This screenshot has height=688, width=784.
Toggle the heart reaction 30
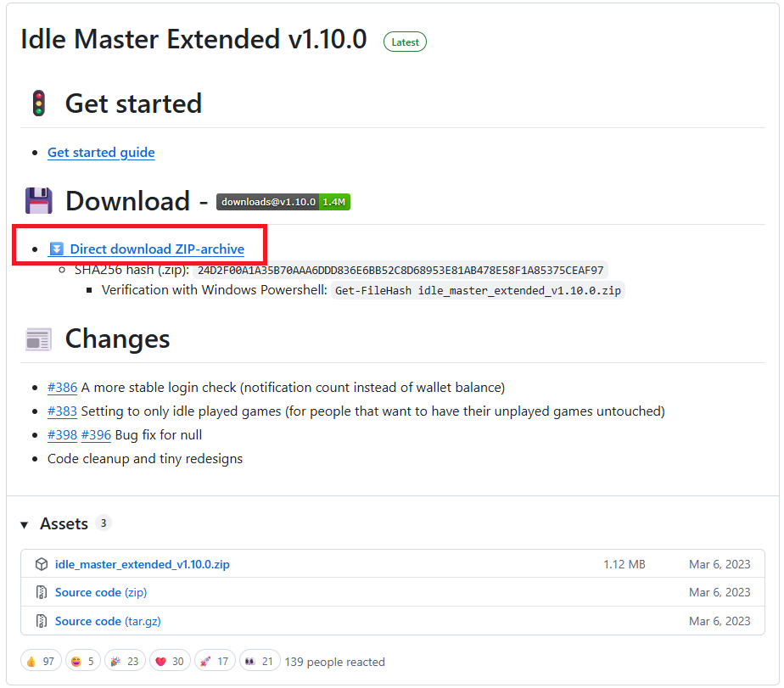click(170, 662)
